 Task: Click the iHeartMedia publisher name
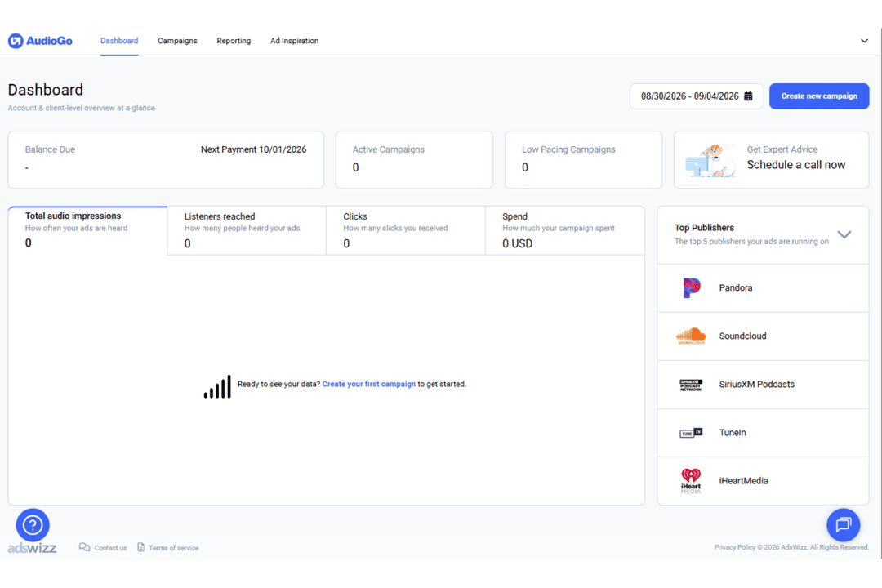pyautogui.click(x=743, y=481)
